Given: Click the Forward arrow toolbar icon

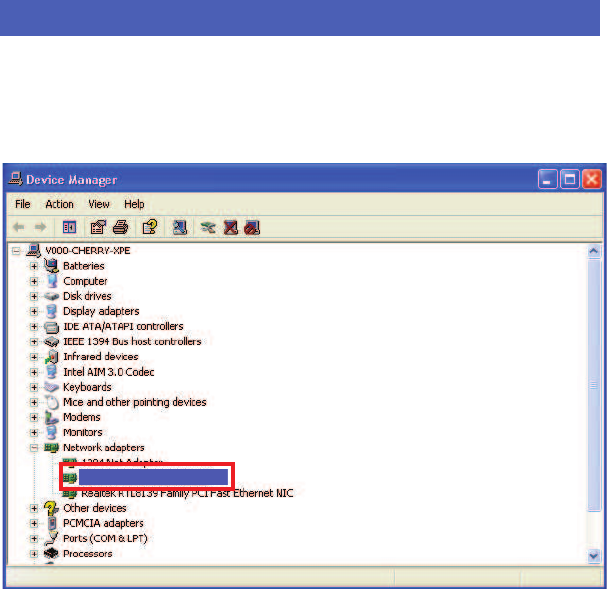Looking at the screenshot, I should click(40, 227).
